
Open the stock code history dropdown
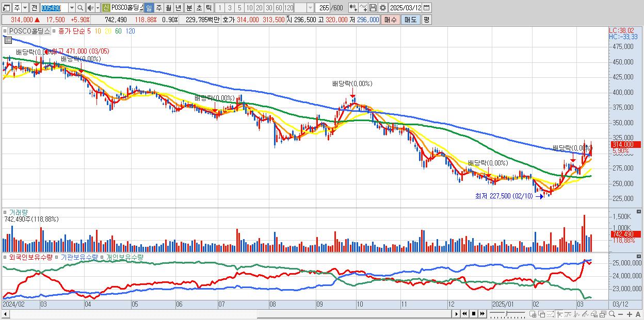[x=72, y=8]
